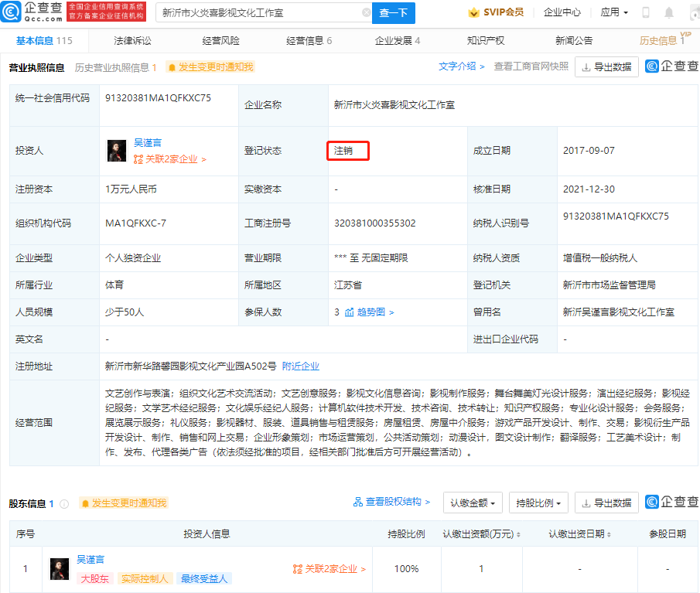The width and height of the screenshot is (700, 593).
Task: Click related-companies icon in shareholder row
Action: tap(298, 569)
